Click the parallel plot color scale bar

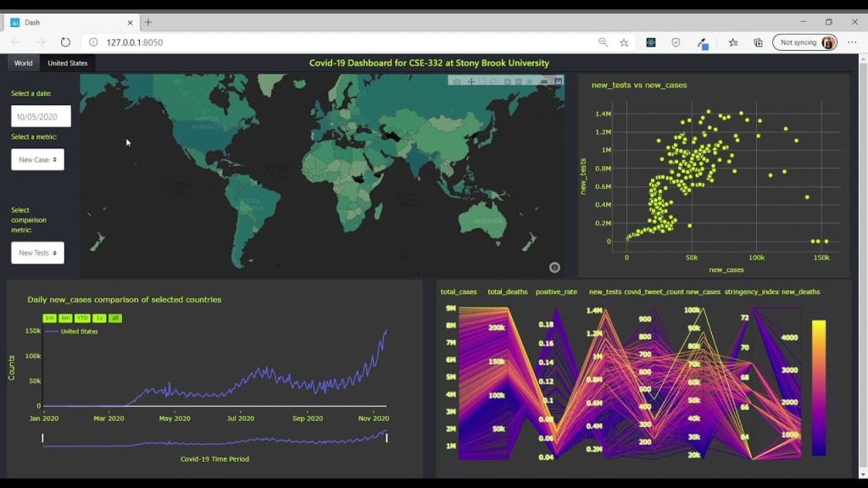(x=819, y=388)
